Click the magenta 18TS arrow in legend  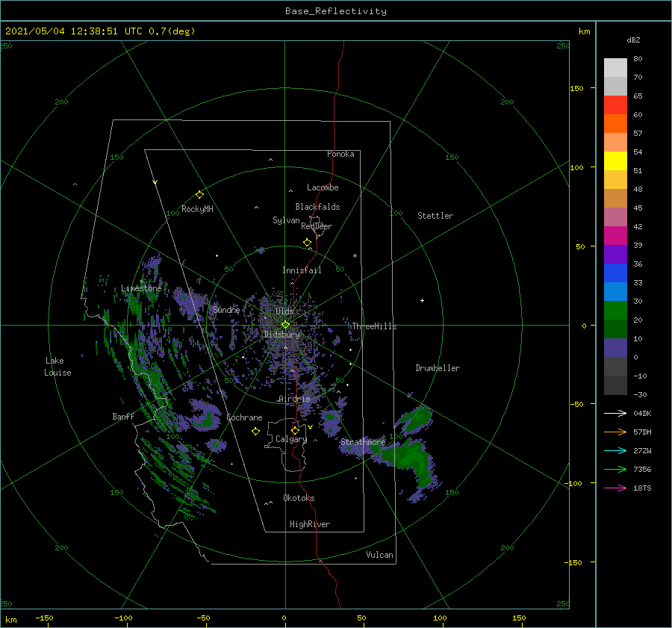click(615, 488)
